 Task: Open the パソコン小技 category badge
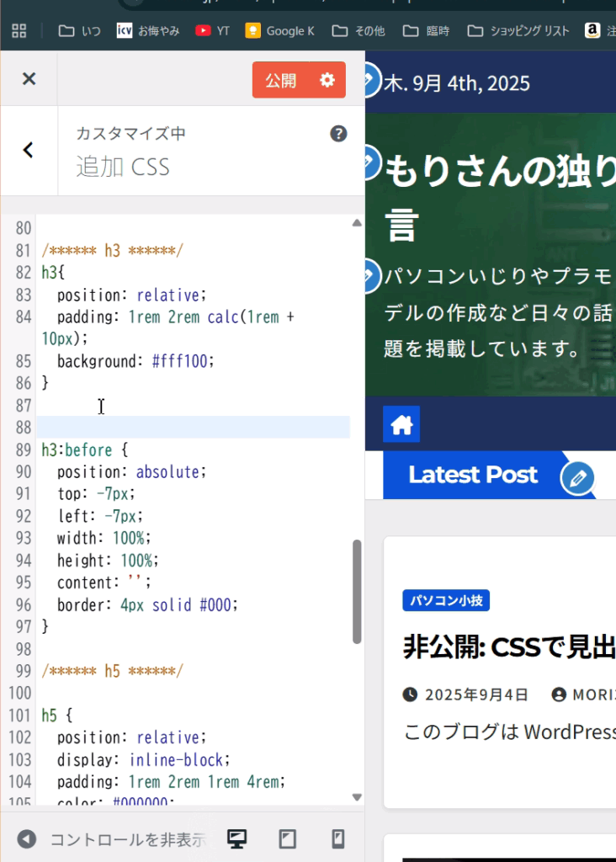point(446,600)
